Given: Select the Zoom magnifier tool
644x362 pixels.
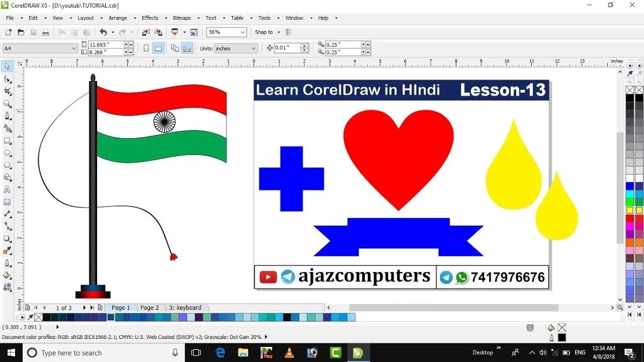Looking at the screenshot, I should pyautogui.click(x=8, y=104).
